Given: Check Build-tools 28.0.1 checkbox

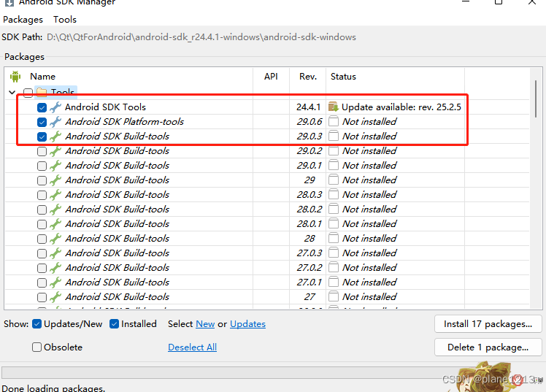Looking at the screenshot, I should click(x=42, y=225).
